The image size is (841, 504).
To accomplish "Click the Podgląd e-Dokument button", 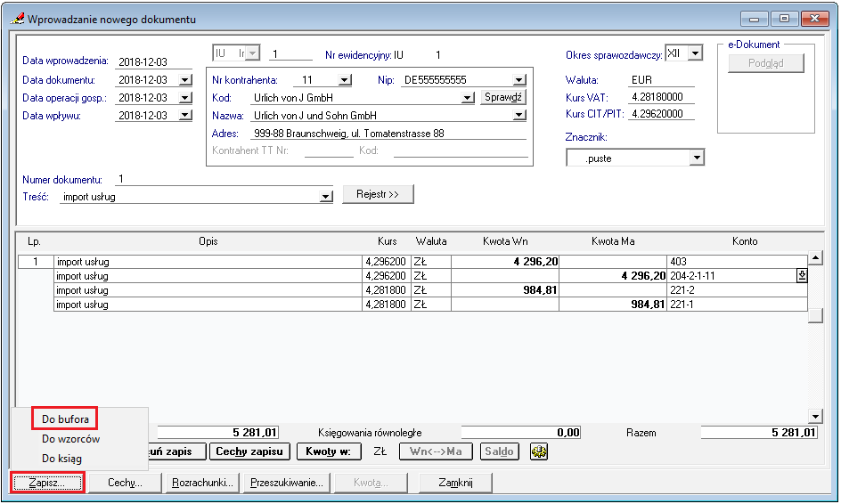I will [x=766, y=63].
